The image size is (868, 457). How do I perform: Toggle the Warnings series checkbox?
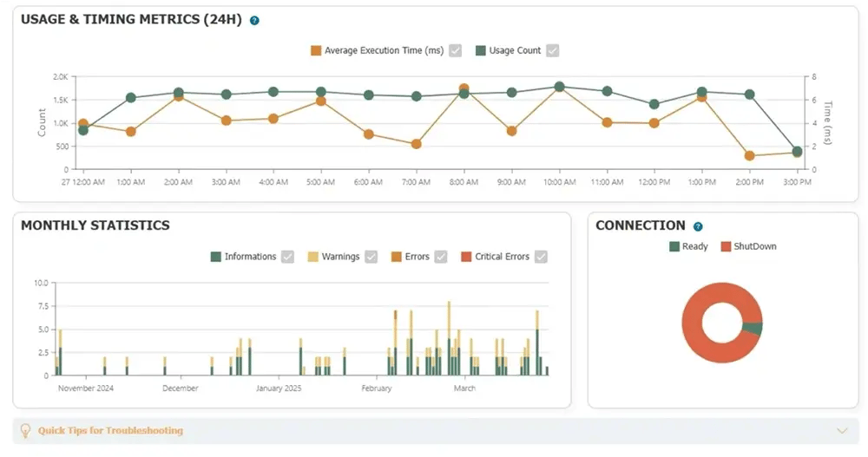(372, 257)
